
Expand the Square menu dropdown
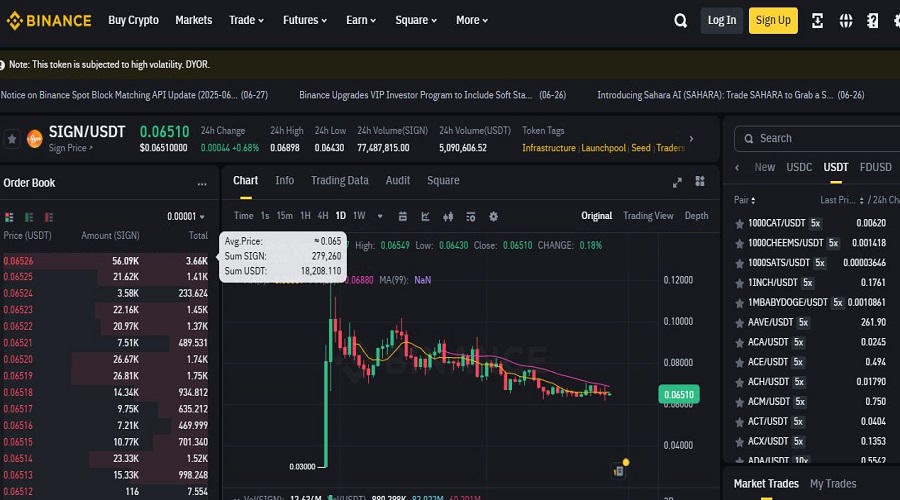pos(416,20)
